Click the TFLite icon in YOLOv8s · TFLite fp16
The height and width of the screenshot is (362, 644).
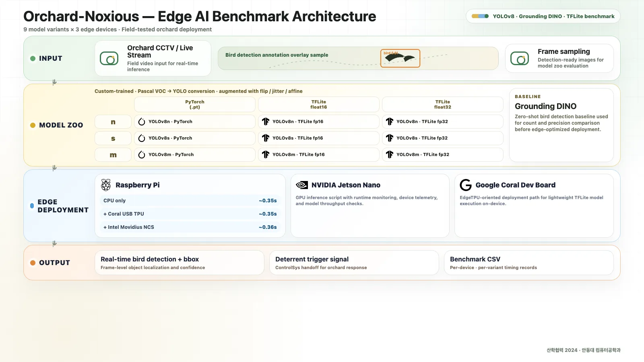(x=266, y=138)
